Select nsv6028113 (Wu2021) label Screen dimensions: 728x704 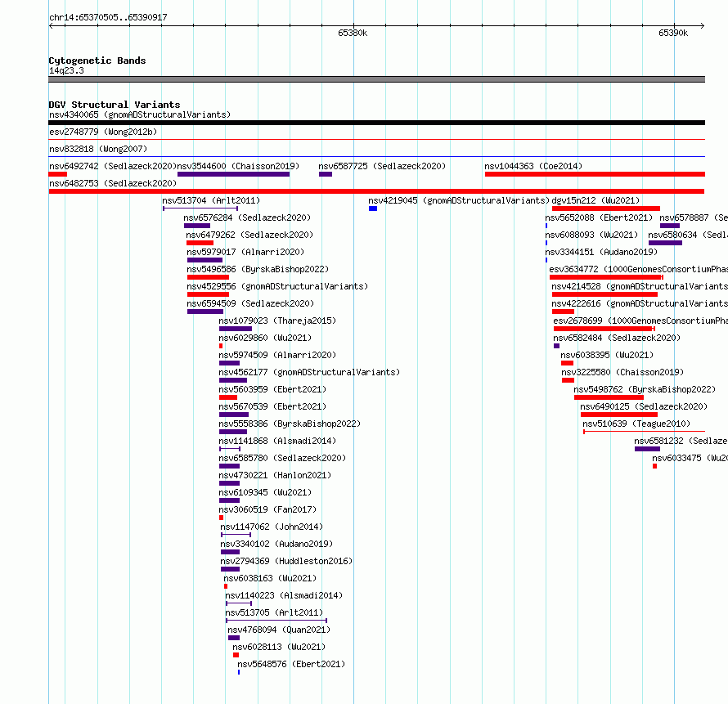(x=279, y=647)
